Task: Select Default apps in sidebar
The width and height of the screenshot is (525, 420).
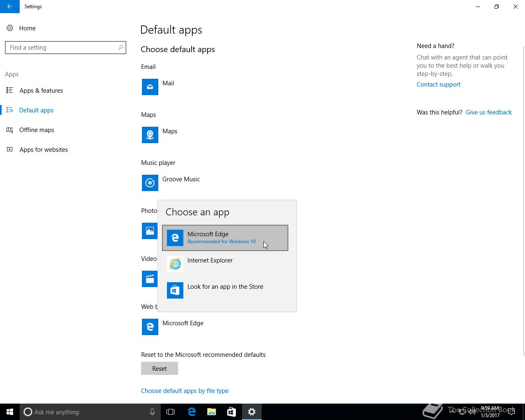Action: click(66, 110)
